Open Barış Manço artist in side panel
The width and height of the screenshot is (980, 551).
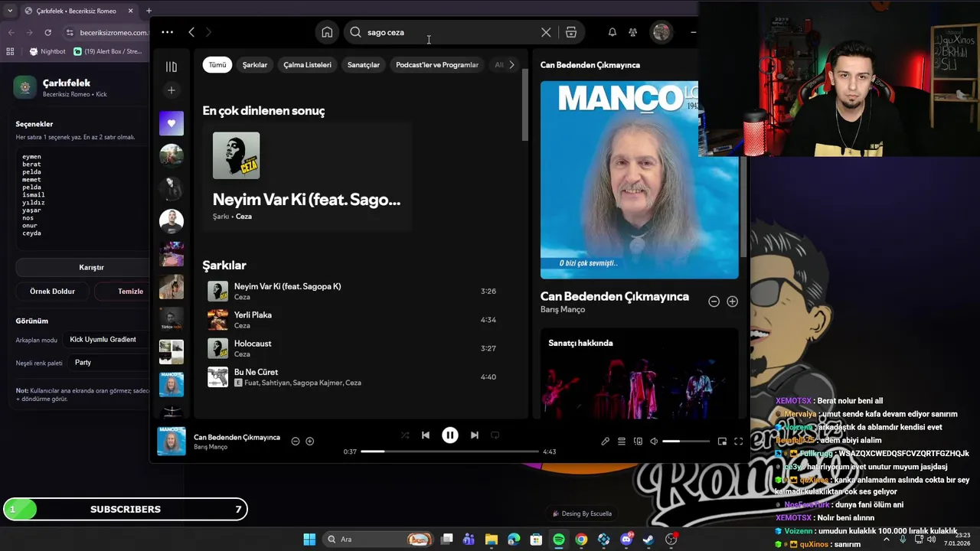point(563,309)
